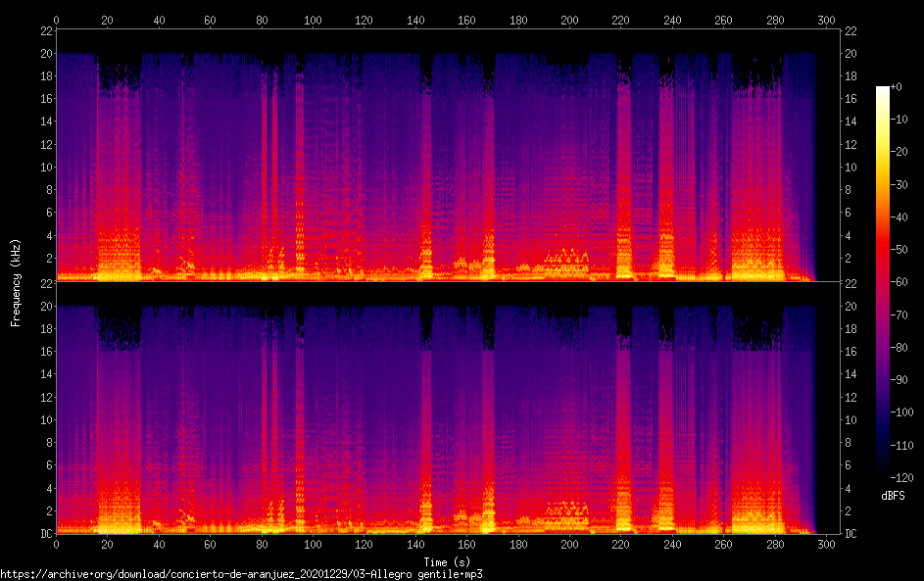Click "300" on the bottom time axis

tap(826, 545)
